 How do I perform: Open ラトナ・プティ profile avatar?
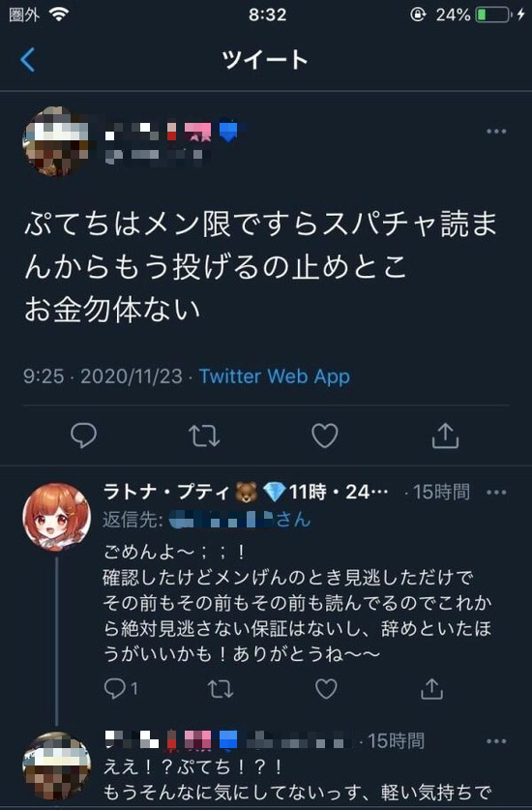(x=56, y=518)
